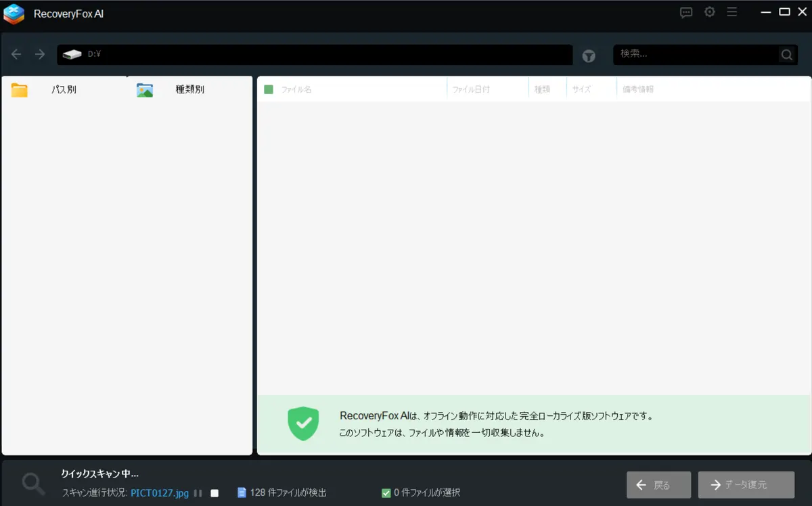Switch to the 種類別 tab
812x506 pixels.
tap(189, 89)
